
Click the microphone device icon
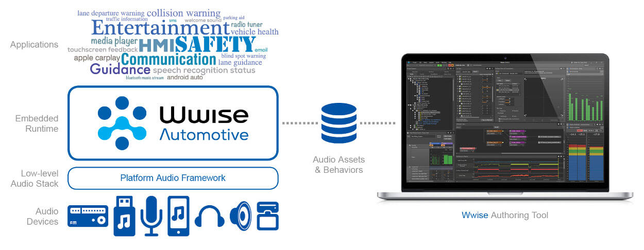(x=152, y=216)
